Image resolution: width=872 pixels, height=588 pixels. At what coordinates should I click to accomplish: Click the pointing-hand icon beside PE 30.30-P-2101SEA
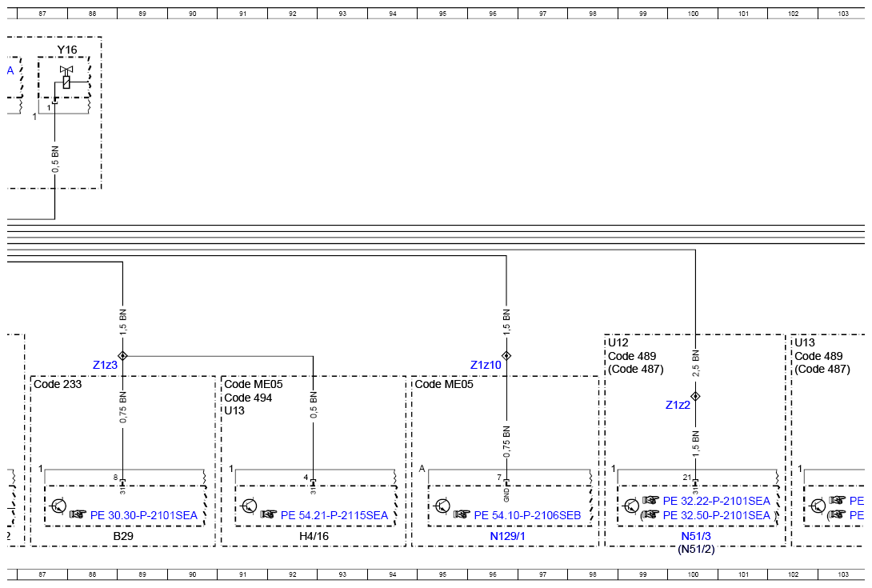tap(78, 514)
